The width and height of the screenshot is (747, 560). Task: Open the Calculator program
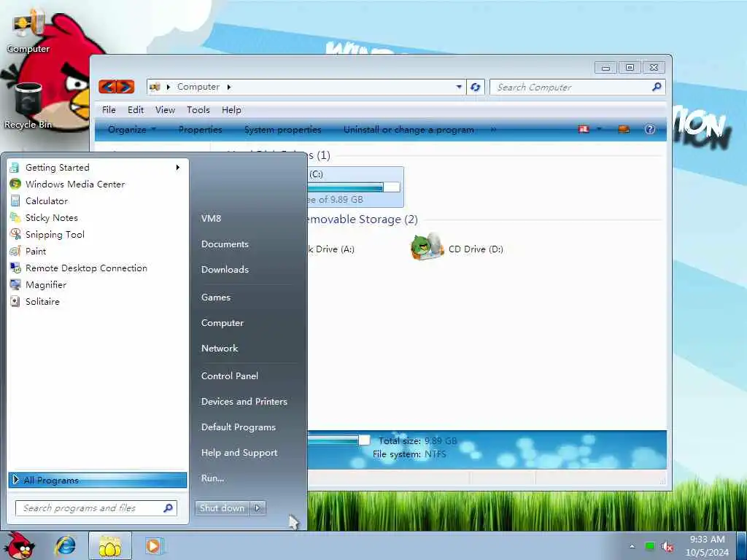pyautogui.click(x=97, y=201)
